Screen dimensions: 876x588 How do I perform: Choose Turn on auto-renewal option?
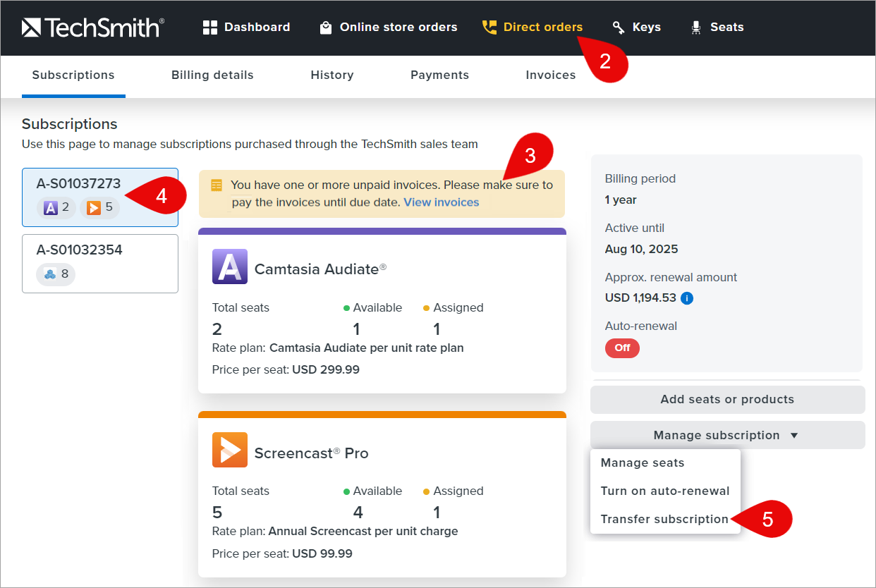664,491
